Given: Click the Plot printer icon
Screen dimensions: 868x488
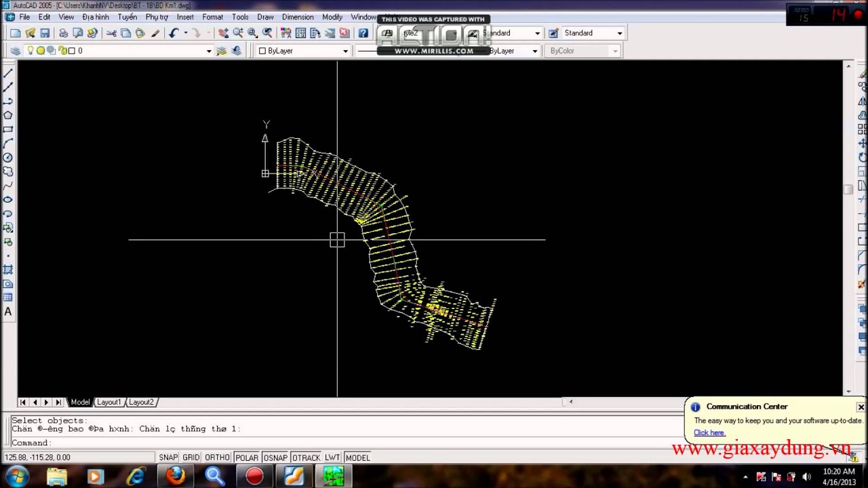Looking at the screenshot, I should point(63,33).
